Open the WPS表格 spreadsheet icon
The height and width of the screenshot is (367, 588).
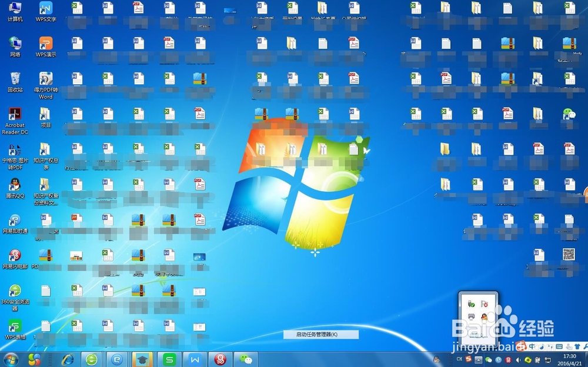pos(14,326)
